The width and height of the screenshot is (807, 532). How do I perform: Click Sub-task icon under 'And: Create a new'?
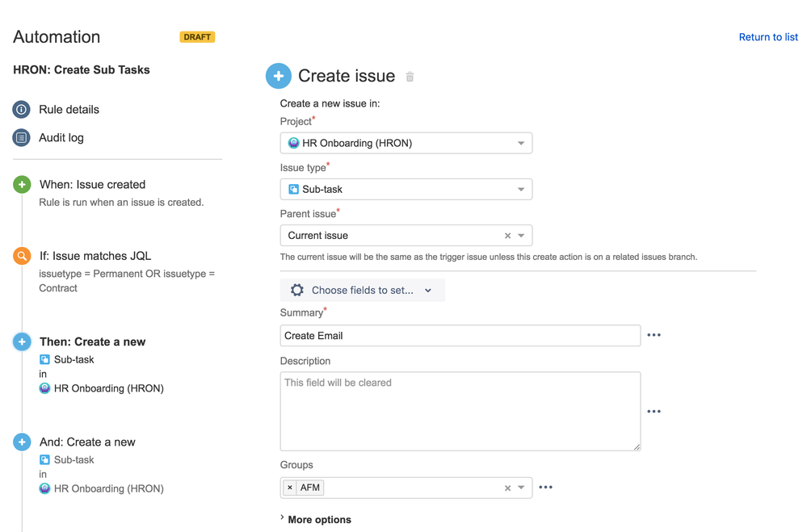pyautogui.click(x=44, y=460)
